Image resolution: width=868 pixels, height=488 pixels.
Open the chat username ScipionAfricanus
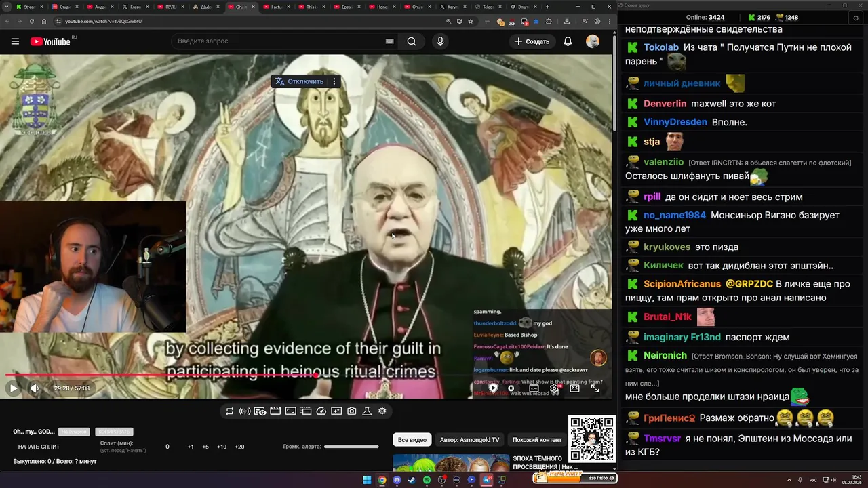click(682, 284)
